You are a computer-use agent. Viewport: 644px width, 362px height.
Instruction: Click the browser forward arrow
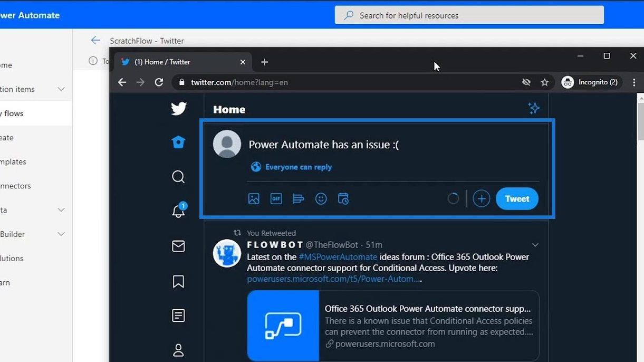tap(140, 82)
